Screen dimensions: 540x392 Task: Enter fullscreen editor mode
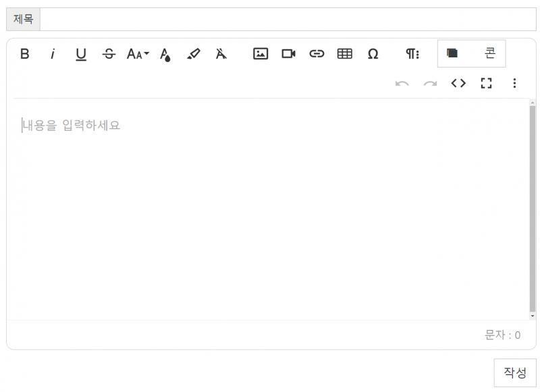[486, 83]
